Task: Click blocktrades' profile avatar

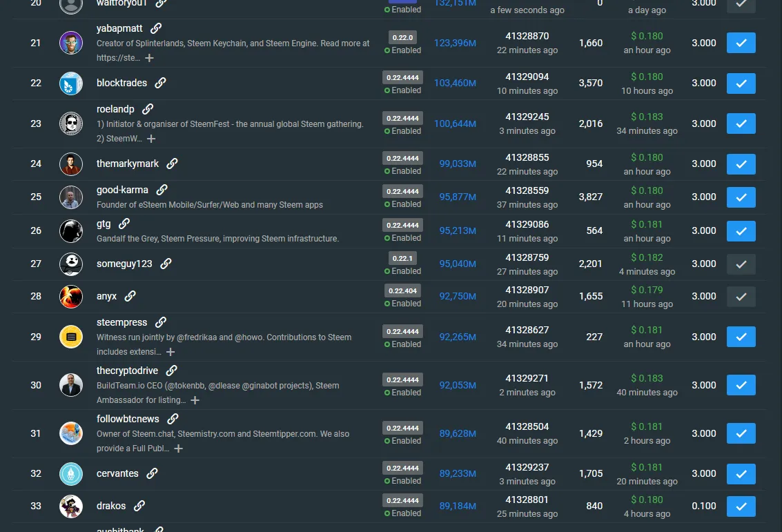Action: coord(71,83)
